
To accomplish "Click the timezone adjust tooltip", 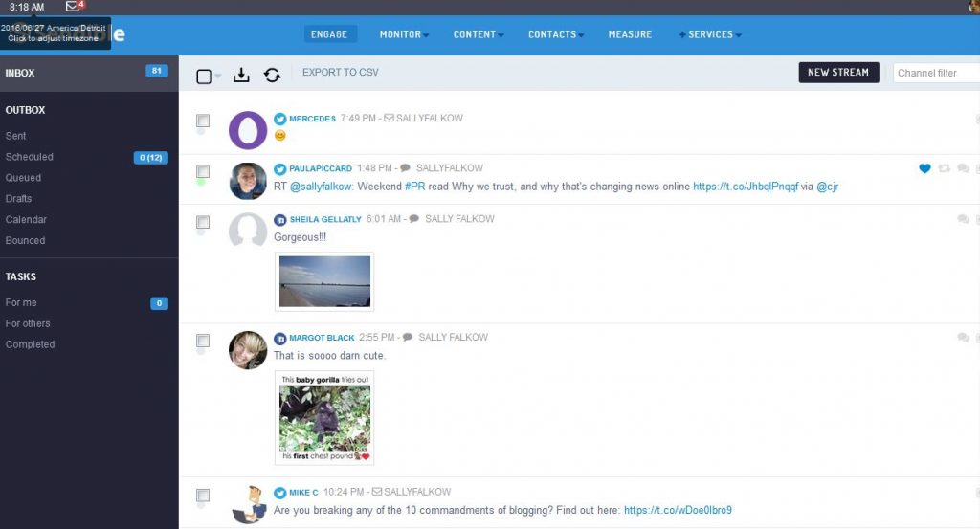I will 54,33.
